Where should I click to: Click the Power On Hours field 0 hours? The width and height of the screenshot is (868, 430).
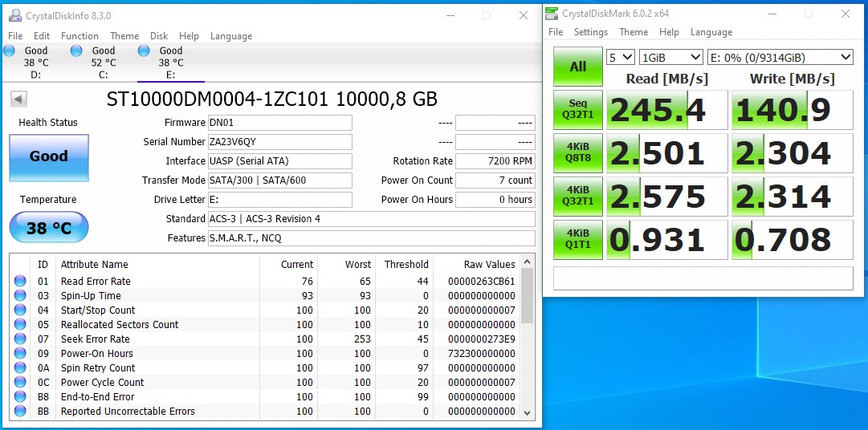pos(495,199)
